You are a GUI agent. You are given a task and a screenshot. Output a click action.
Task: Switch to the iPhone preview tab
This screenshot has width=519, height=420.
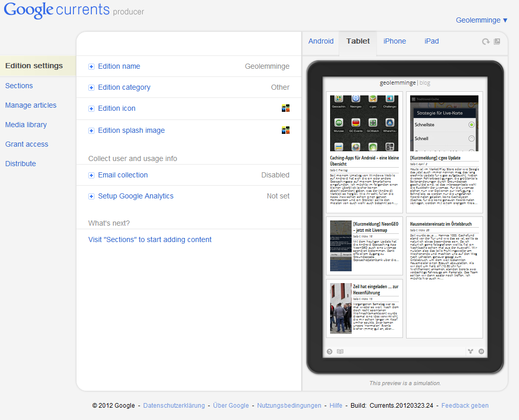395,41
